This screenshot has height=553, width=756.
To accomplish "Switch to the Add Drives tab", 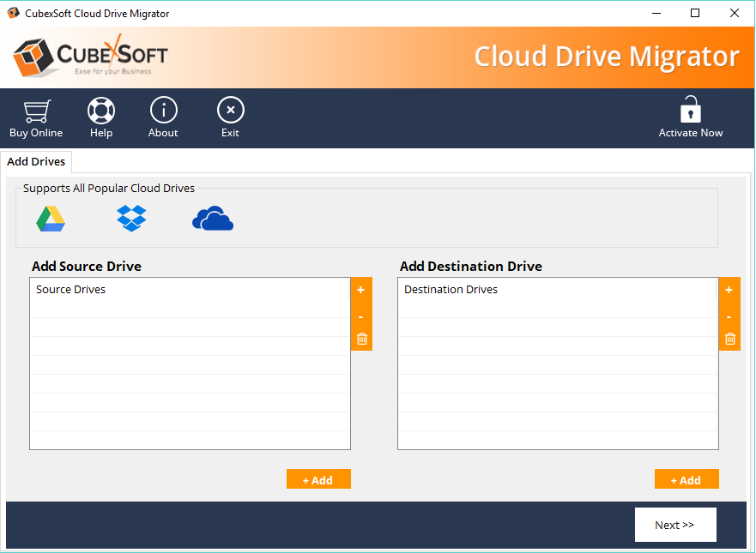I will pyautogui.click(x=36, y=161).
